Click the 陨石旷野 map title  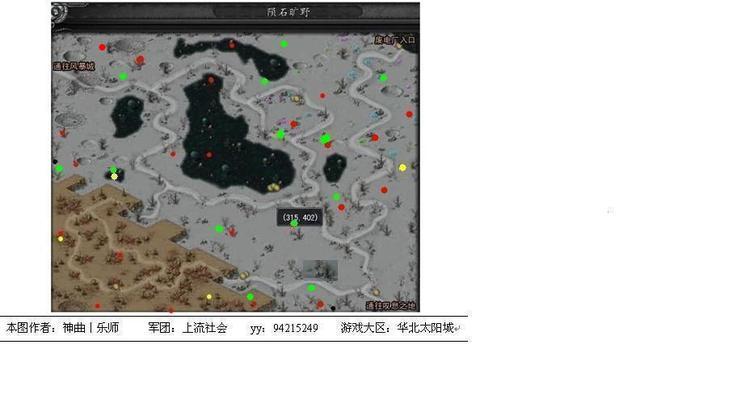click(288, 12)
